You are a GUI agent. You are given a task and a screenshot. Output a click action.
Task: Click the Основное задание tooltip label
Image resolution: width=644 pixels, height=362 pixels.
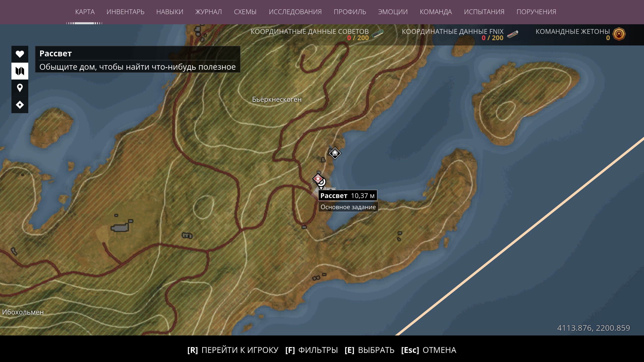pyautogui.click(x=348, y=207)
